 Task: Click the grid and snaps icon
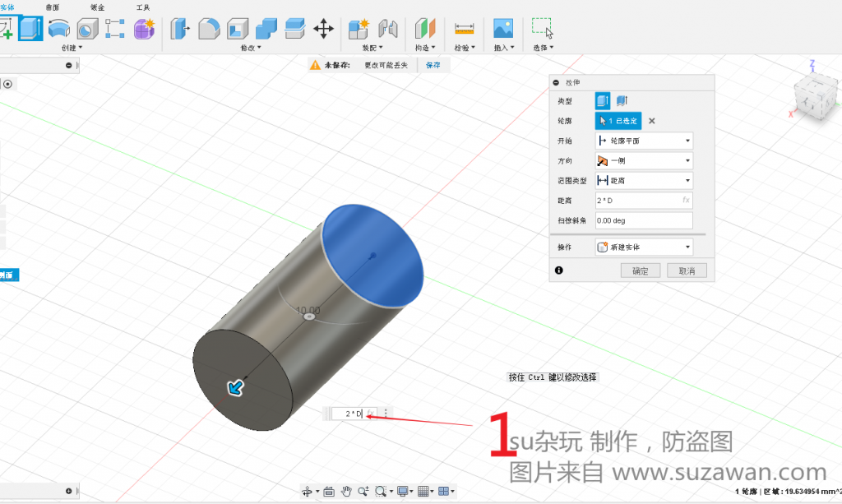[x=423, y=491]
